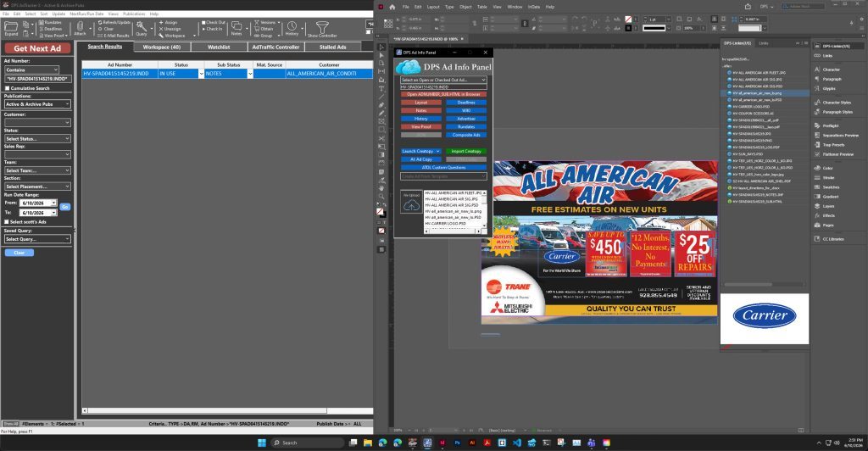Switch to the AdTraffic Controller tab
Viewport: 868px width, 451px height.
point(275,47)
